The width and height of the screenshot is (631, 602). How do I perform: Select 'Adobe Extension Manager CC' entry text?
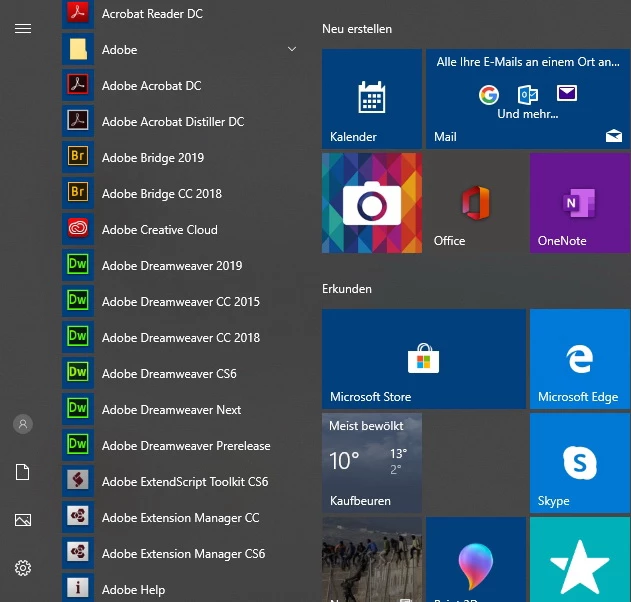181,518
